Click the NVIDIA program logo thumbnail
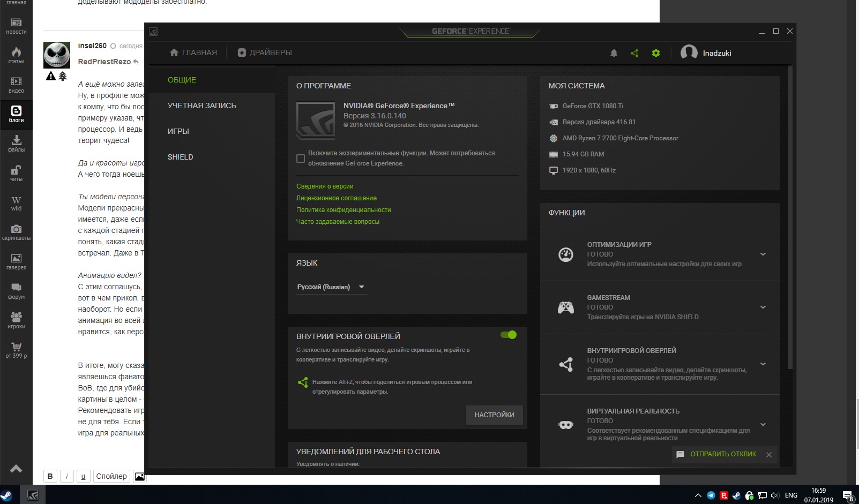859x504 pixels. pyautogui.click(x=316, y=121)
